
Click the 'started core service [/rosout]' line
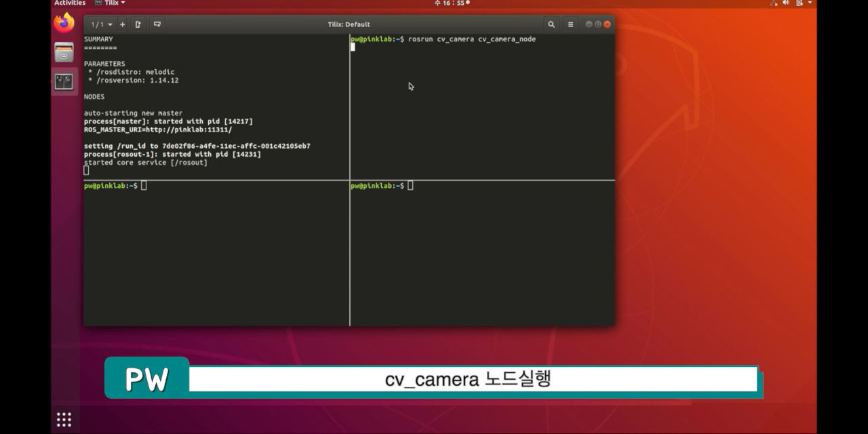146,163
